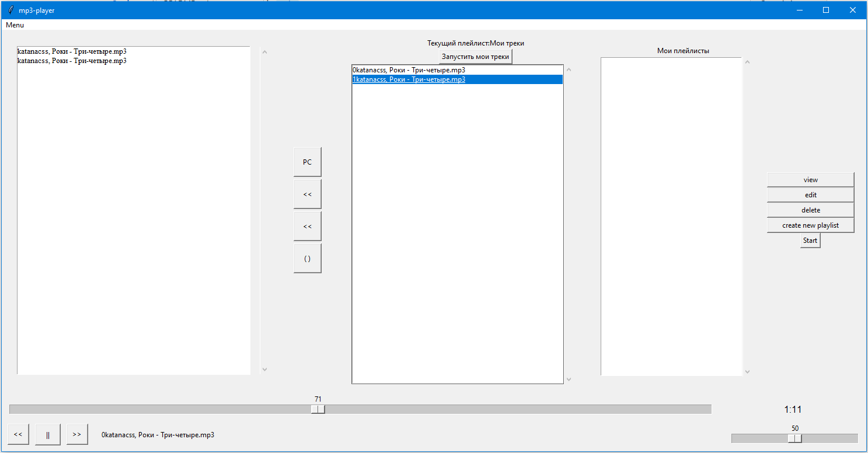Click the lower << transfer button
The height and width of the screenshot is (453, 868).
click(x=307, y=226)
